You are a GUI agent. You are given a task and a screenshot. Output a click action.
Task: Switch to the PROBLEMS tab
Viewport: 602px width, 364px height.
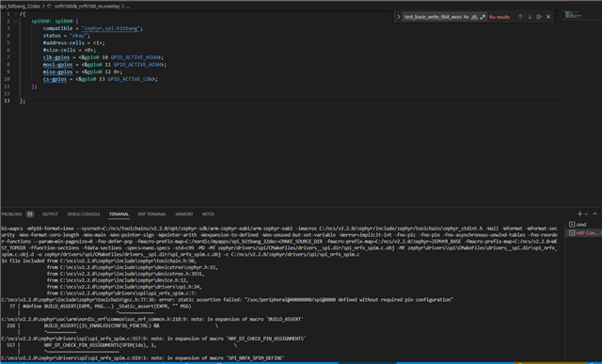click(17, 214)
